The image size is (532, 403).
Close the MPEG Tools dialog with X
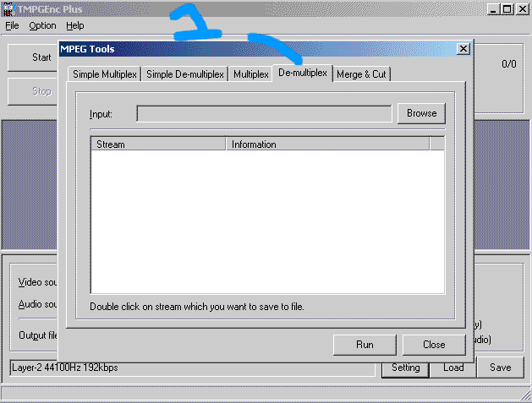pos(463,49)
